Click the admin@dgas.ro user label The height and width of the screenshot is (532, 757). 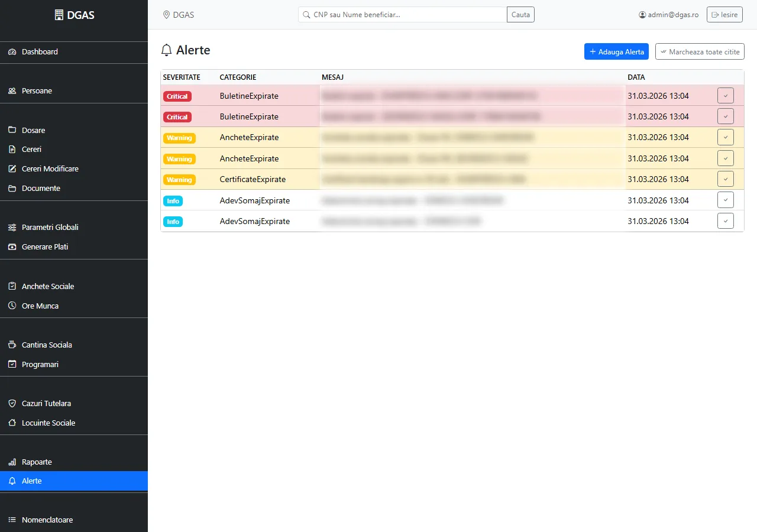point(669,15)
